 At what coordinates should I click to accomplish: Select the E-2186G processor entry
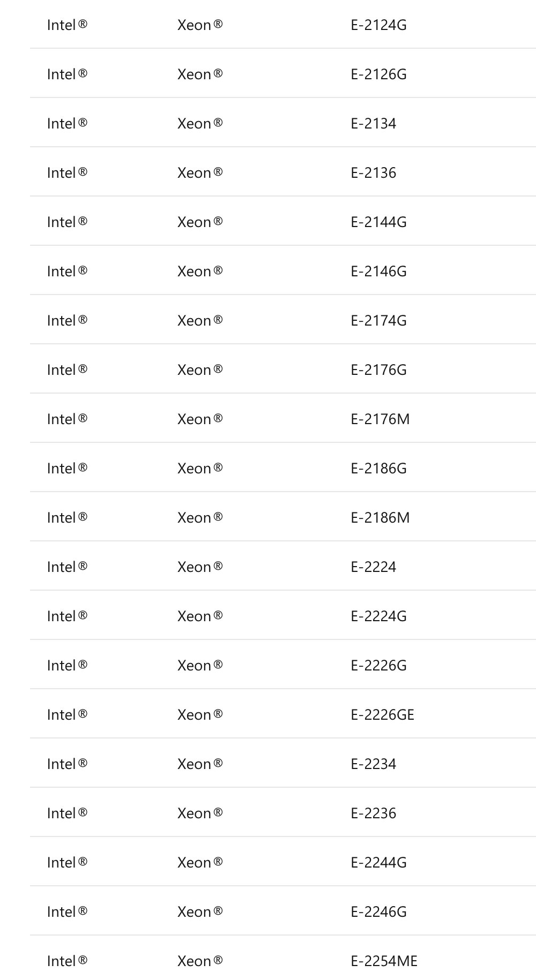378,469
